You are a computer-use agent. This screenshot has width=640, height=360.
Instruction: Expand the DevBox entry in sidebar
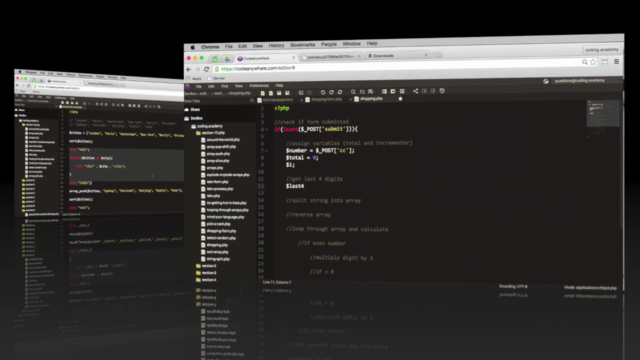[x=193, y=118]
